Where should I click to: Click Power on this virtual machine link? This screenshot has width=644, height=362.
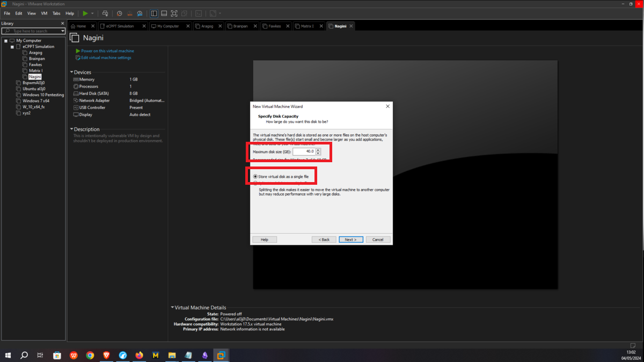pyautogui.click(x=107, y=51)
